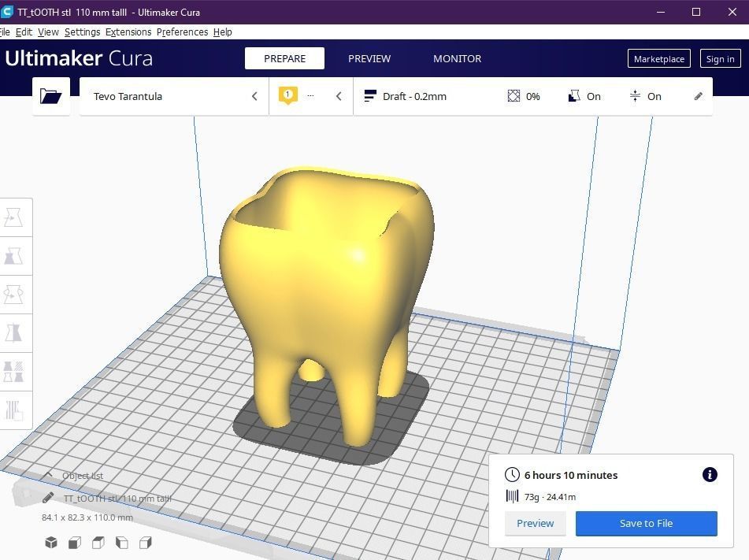Select the Scale tool in left toolbar
Screen dimensions: 749x560
13,256
